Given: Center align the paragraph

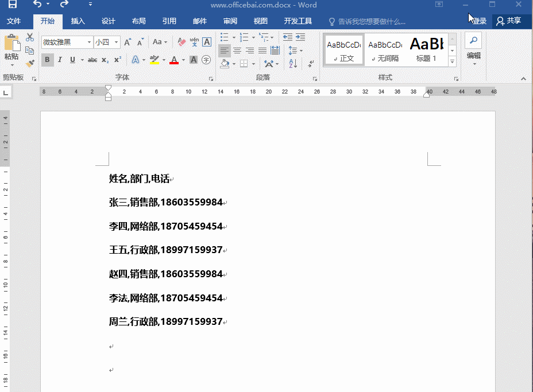Looking at the screenshot, I should (237, 51).
